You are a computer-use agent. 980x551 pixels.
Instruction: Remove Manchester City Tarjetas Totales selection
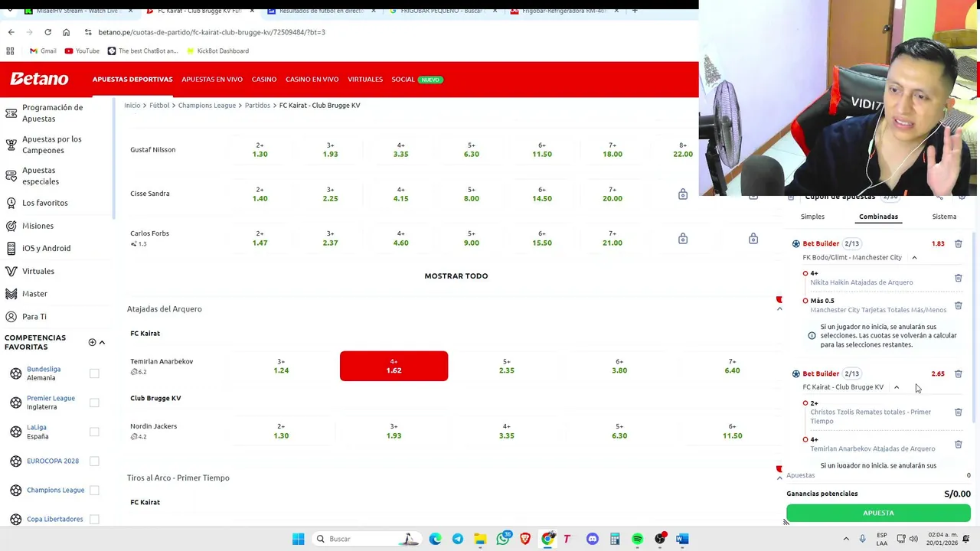[958, 305]
